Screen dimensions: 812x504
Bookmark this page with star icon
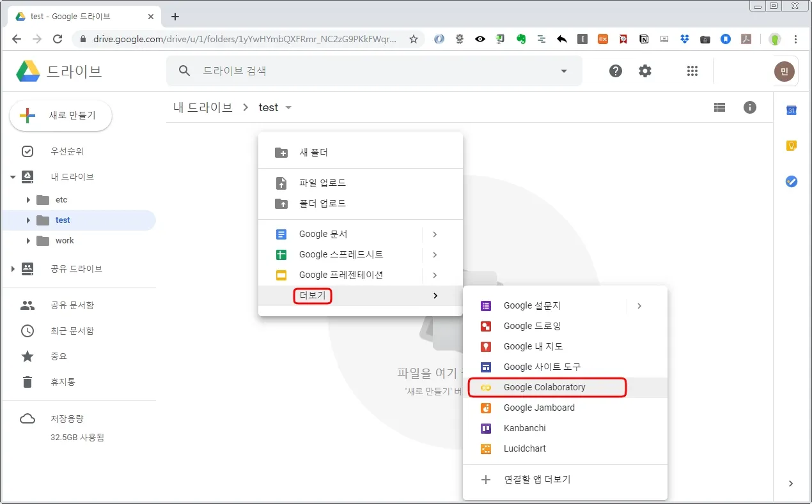[x=414, y=39]
